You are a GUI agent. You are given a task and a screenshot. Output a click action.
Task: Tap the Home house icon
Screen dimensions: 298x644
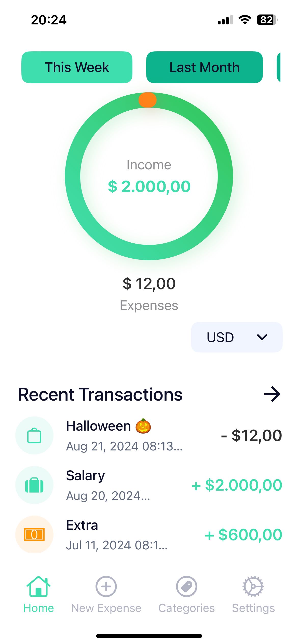[x=38, y=586]
